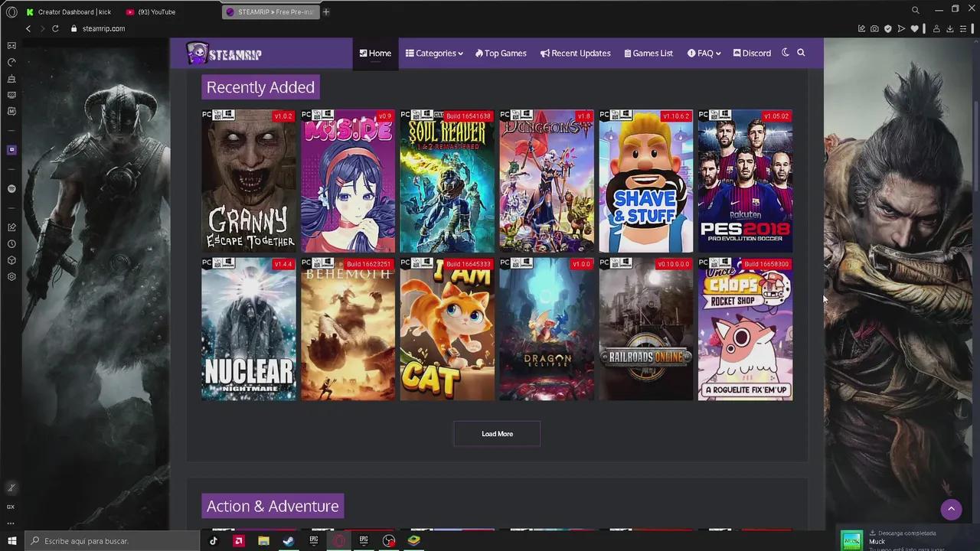Open a new tab with plus button

326,11
